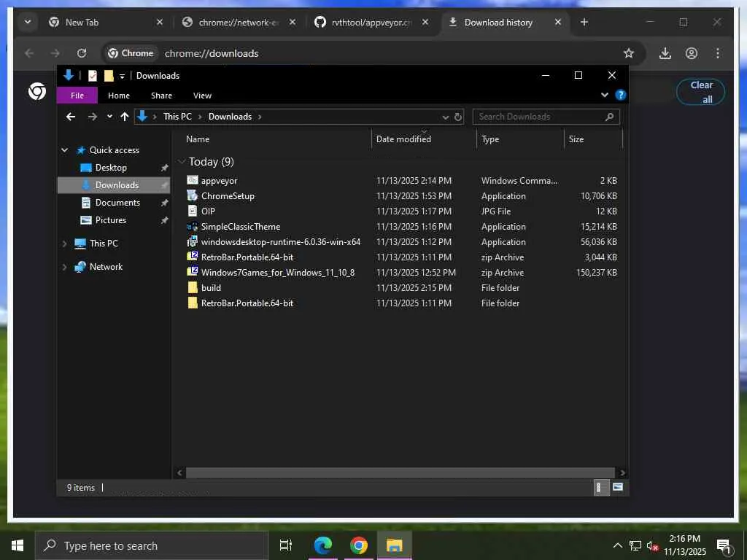Go forward in File Explorer
This screenshot has height=560, width=747.
point(93,117)
